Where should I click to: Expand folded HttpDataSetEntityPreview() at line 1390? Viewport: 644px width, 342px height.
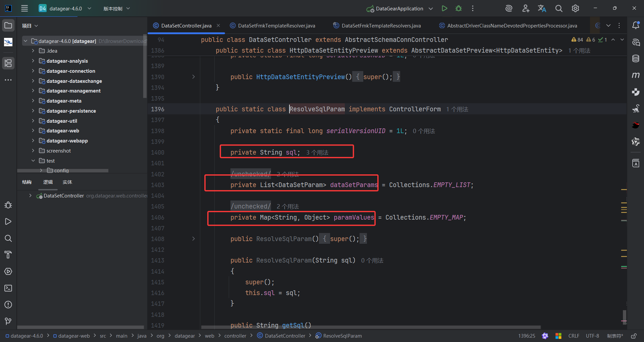click(x=194, y=77)
